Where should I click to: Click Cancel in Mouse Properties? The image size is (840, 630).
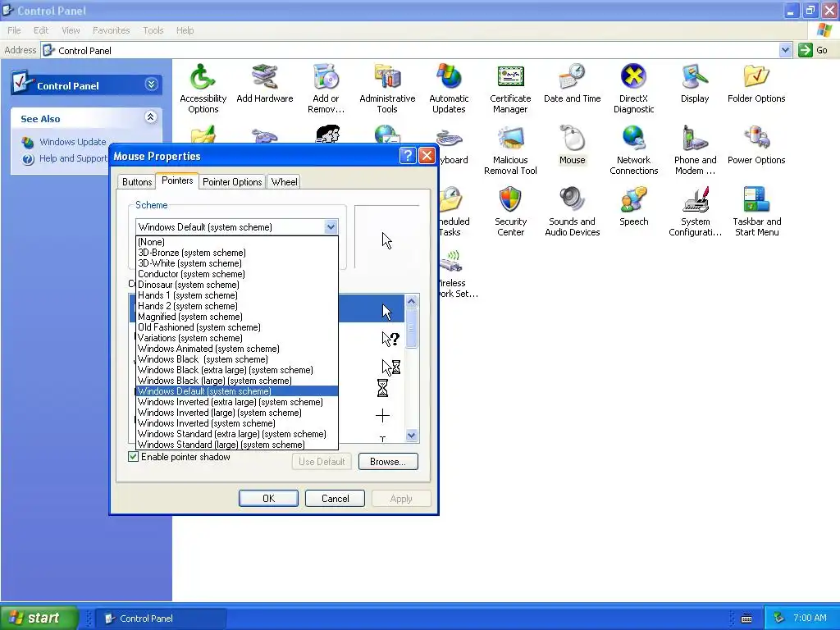(x=335, y=499)
